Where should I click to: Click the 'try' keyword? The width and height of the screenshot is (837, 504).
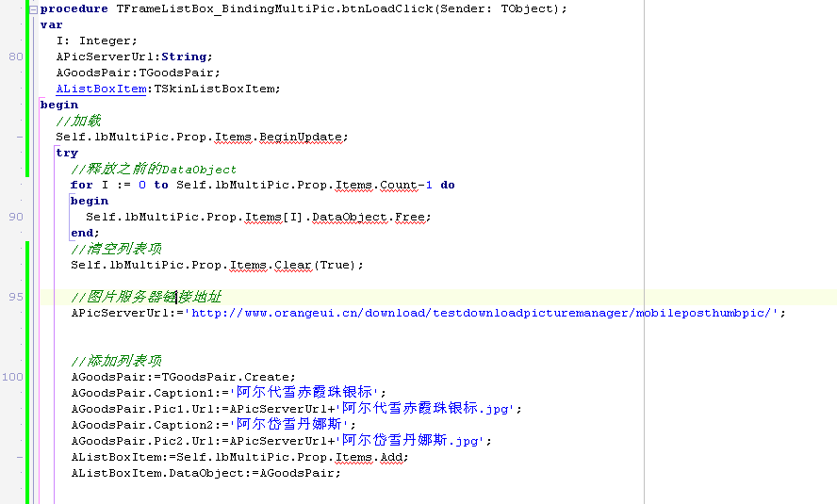pyautogui.click(x=67, y=153)
